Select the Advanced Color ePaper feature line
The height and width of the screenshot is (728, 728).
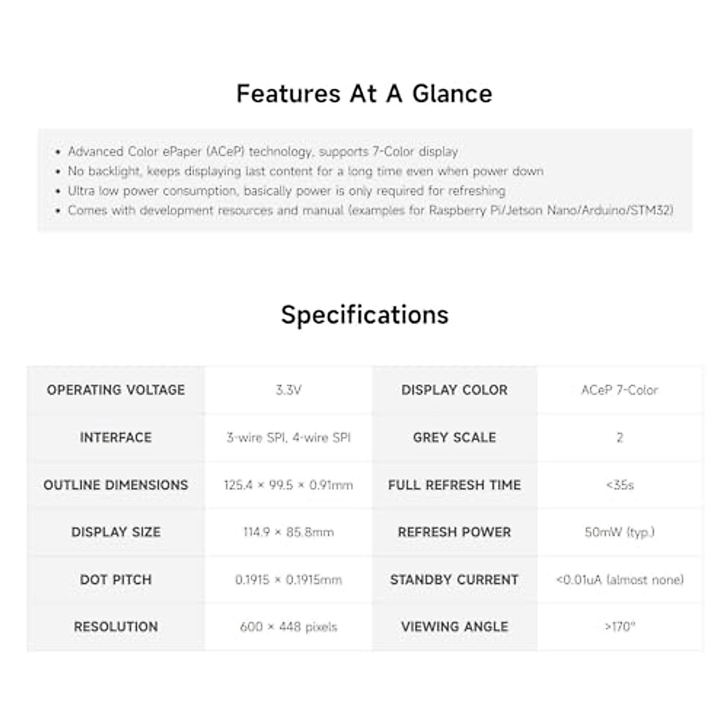(263, 152)
